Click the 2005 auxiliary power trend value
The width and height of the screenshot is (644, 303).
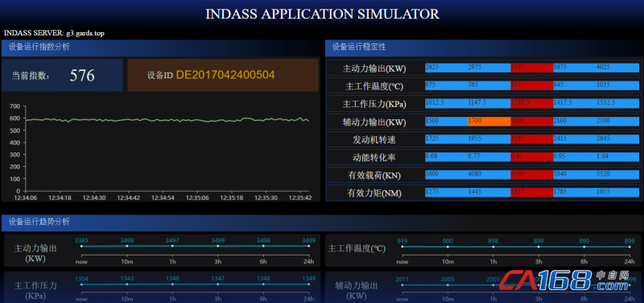[448, 279]
